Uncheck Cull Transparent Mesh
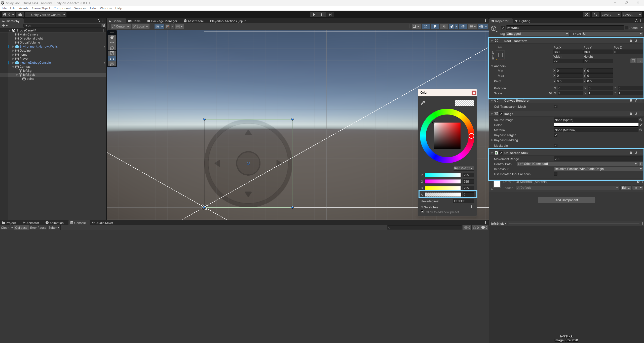Viewport: 644px width, 343px height. (555, 107)
